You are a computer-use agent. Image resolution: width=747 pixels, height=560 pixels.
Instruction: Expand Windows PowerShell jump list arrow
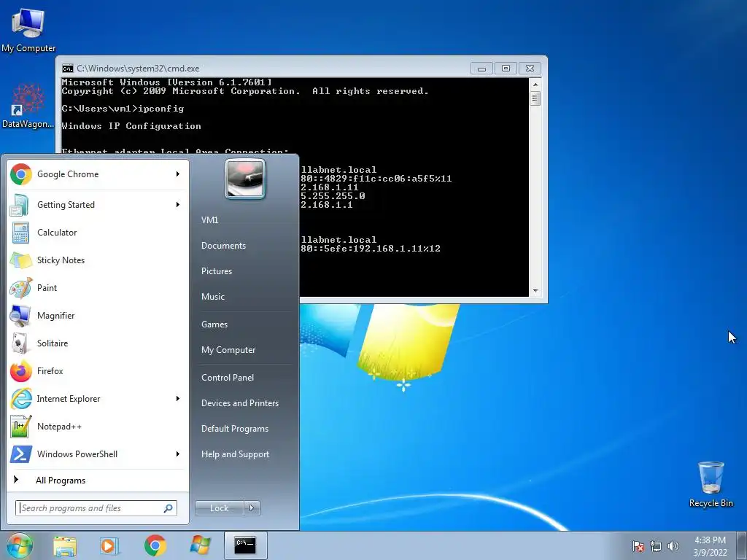[178, 454]
